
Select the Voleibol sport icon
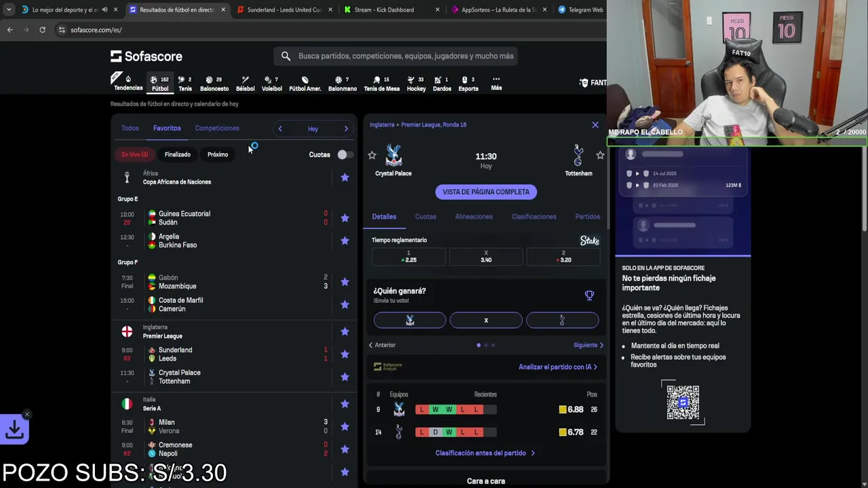tap(272, 83)
